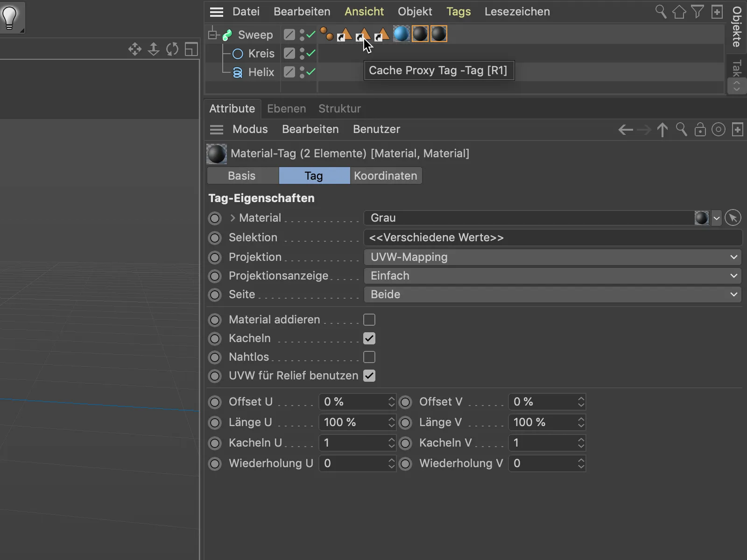Open the Benutzer menu

[377, 129]
